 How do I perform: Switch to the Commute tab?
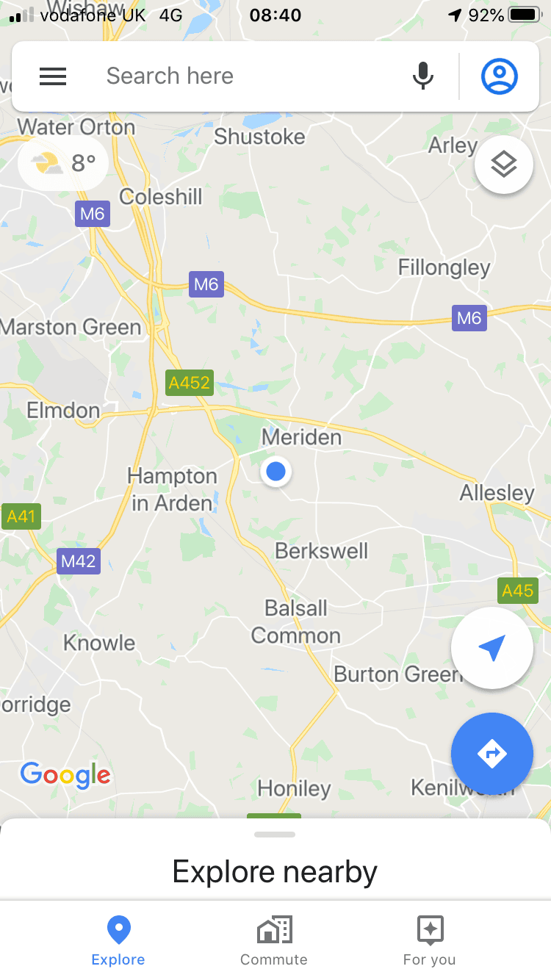pyautogui.click(x=274, y=941)
